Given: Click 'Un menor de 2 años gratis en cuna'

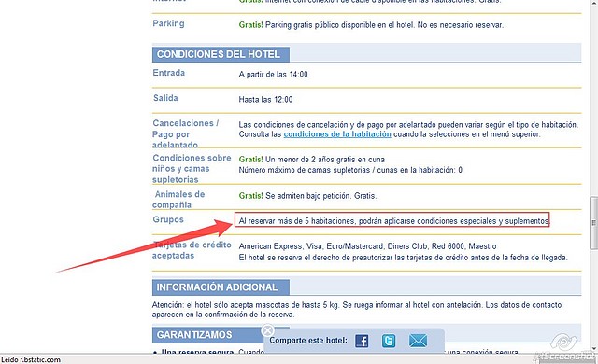Looking at the screenshot, I should (325, 160).
